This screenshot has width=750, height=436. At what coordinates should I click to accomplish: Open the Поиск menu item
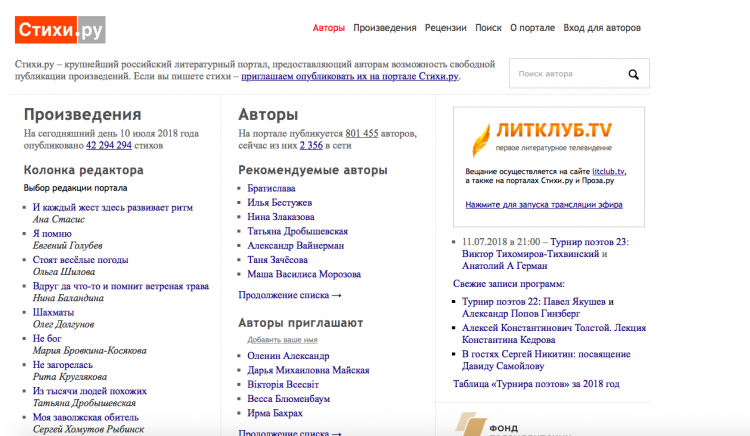point(488,28)
